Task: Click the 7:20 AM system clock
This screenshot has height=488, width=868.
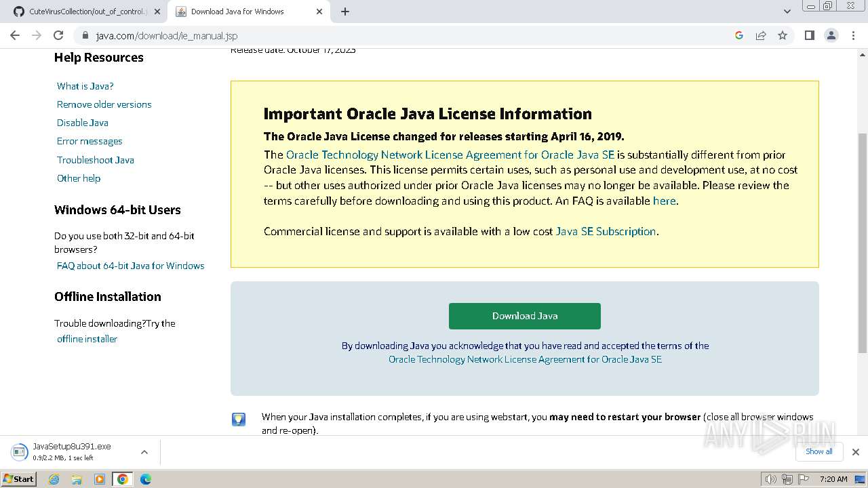Action: [833, 479]
